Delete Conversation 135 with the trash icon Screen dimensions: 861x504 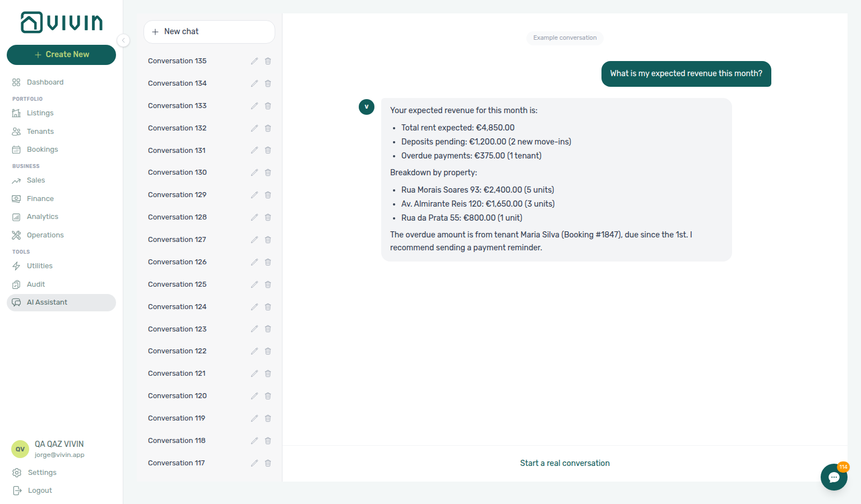268,61
